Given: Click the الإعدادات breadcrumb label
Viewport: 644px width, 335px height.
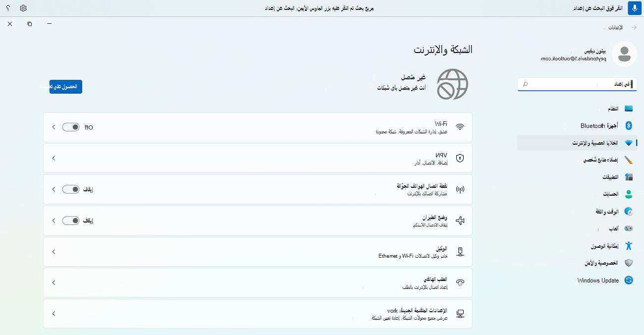Looking at the screenshot, I should [616, 27].
